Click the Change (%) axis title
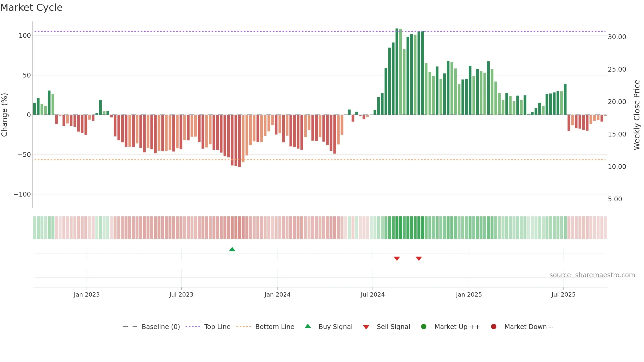This screenshot has width=644, height=362. [x=4, y=115]
